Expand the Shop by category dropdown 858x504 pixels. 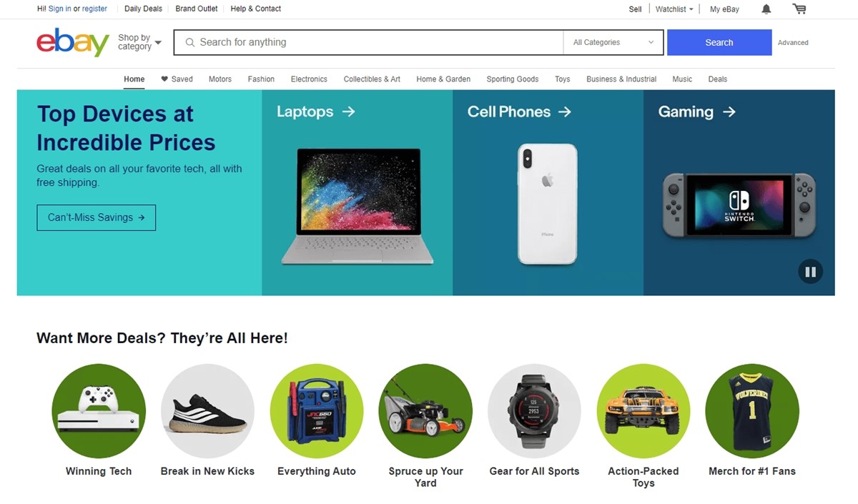(x=139, y=42)
